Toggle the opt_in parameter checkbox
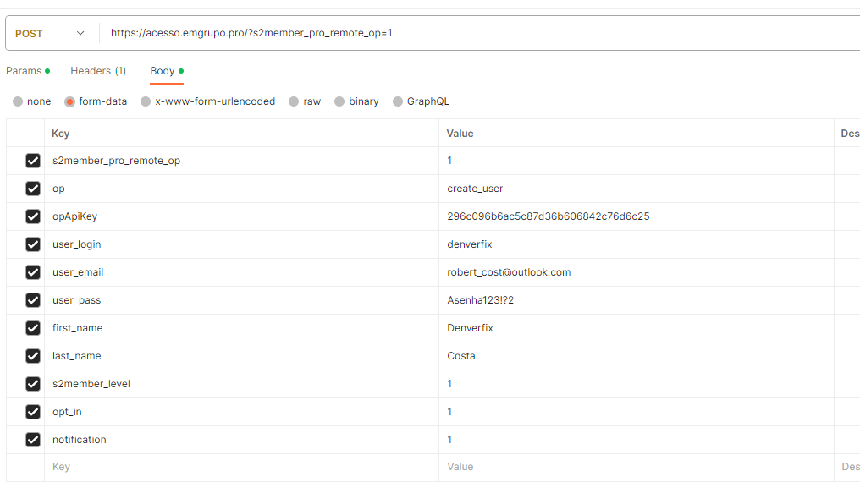 tap(32, 412)
